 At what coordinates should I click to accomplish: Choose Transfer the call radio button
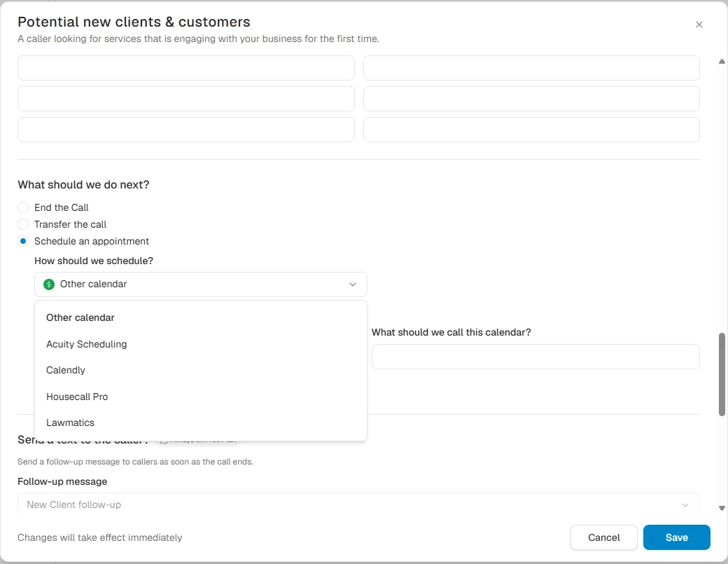(22, 224)
